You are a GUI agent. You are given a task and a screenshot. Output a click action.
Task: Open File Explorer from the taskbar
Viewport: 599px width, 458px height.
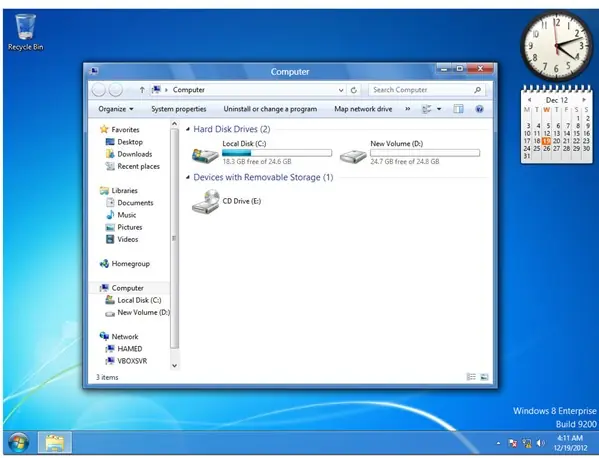pyautogui.click(x=55, y=443)
